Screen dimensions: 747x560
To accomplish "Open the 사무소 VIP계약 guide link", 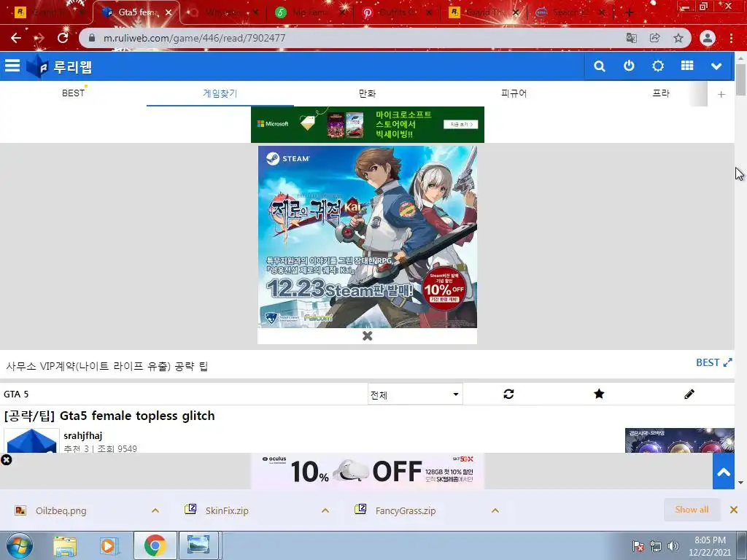I will pyautogui.click(x=107, y=366).
